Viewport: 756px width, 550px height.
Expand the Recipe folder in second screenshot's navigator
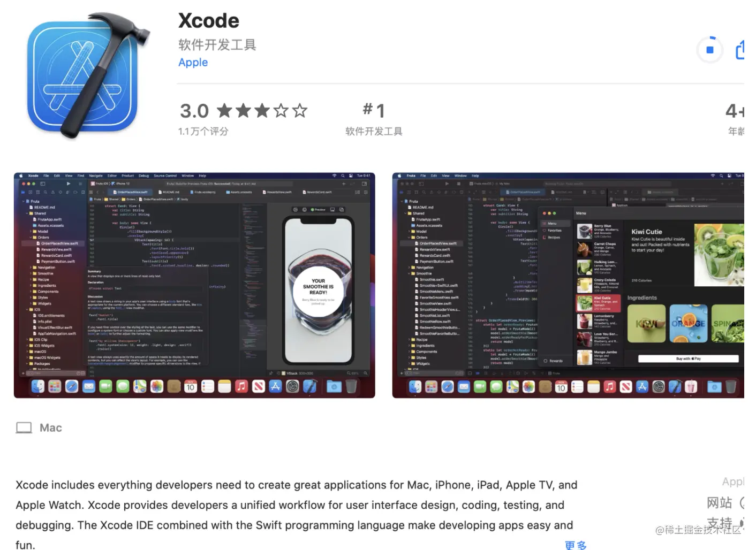[410, 339]
